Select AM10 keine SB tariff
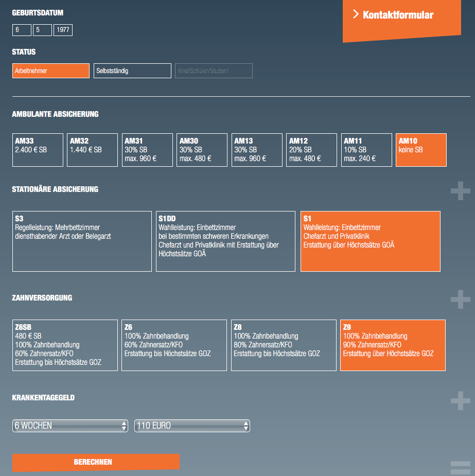Screen dimensions: 475x476 pyautogui.click(x=421, y=150)
